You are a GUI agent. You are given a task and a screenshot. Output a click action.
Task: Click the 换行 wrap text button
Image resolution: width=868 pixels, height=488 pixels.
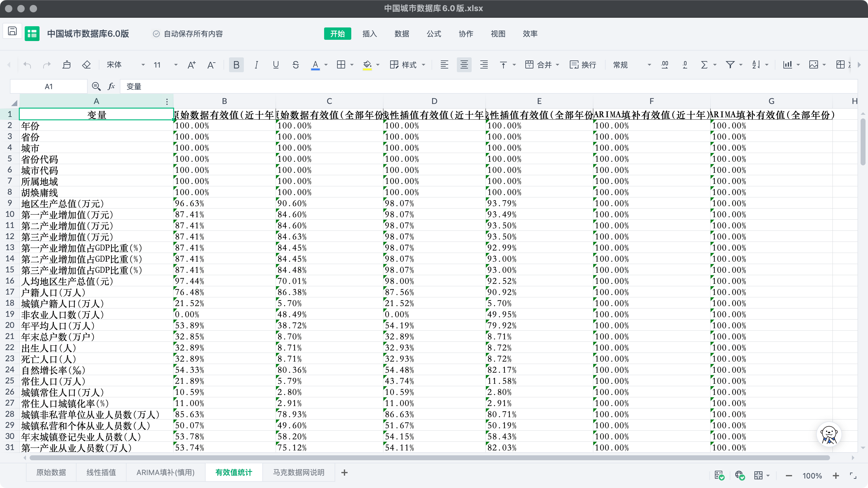coord(583,65)
